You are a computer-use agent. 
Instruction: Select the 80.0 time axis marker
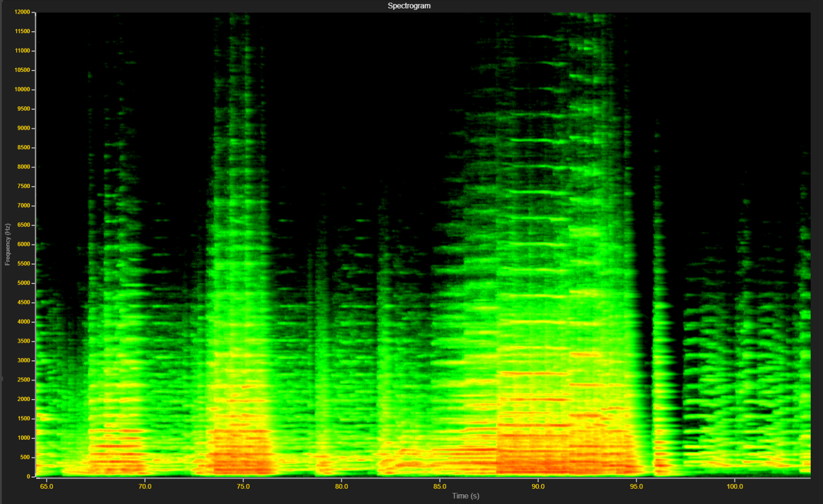[x=342, y=486]
